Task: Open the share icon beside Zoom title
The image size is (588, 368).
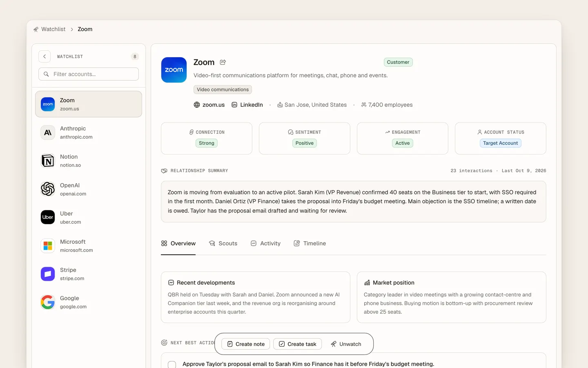Action: coord(223,62)
